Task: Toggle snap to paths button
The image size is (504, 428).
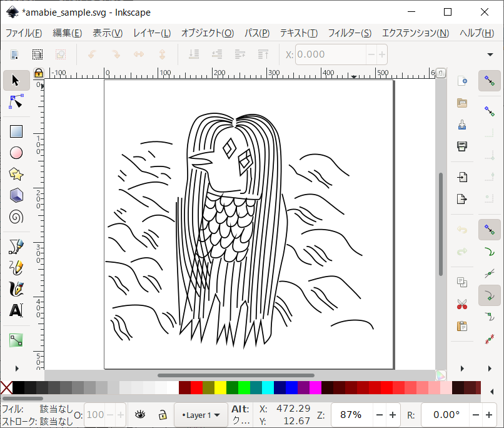Action: 490,252
